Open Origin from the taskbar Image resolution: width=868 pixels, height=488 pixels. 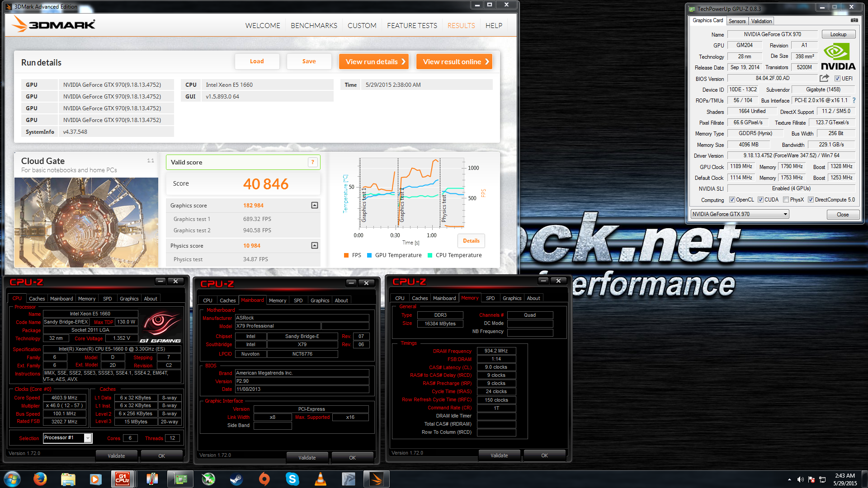264,479
